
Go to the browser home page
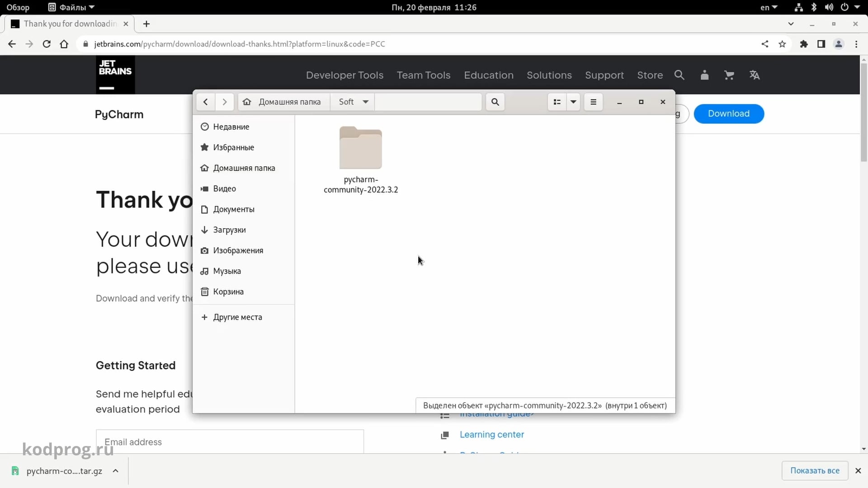64,44
